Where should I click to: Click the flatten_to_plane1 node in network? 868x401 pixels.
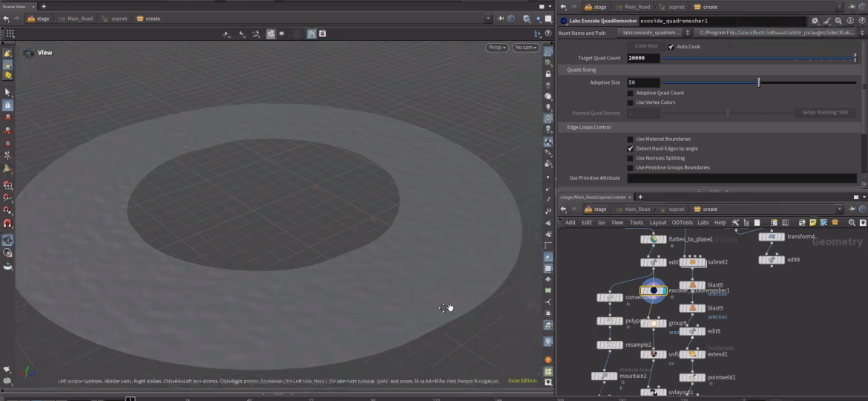pos(653,239)
